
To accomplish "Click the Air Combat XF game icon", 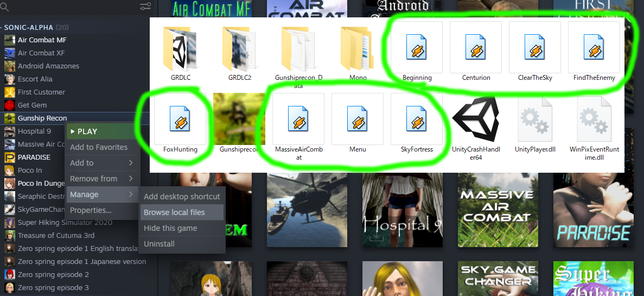I will pos(10,53).
